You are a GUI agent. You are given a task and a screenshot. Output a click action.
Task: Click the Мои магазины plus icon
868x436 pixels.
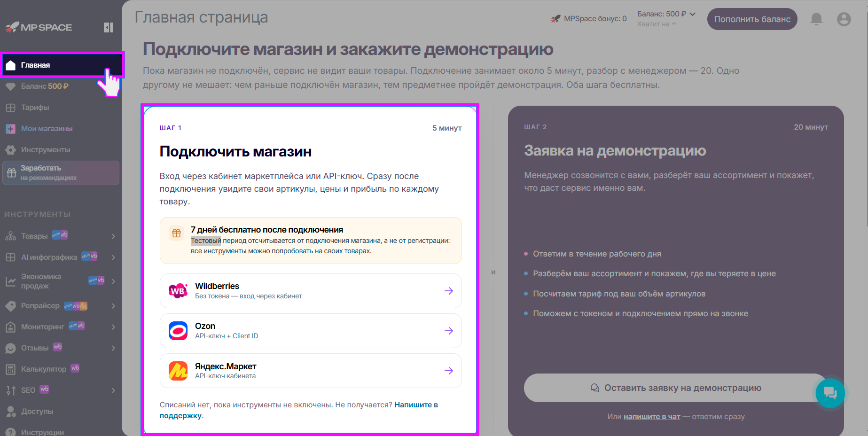(11, 129)
